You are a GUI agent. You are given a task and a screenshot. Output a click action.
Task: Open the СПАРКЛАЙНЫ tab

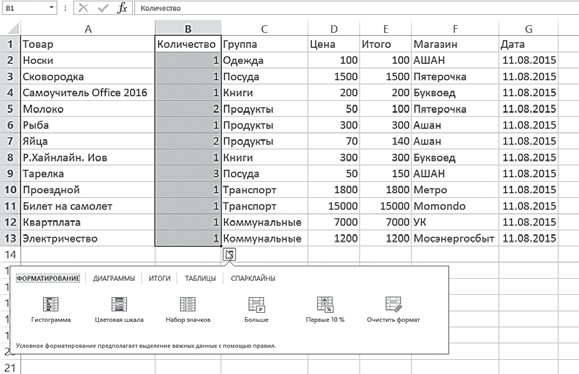253,278
